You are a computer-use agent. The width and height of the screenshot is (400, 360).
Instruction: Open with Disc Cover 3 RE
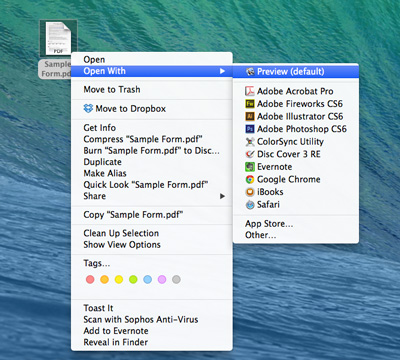pyautogui.click(x=296, y=154)
